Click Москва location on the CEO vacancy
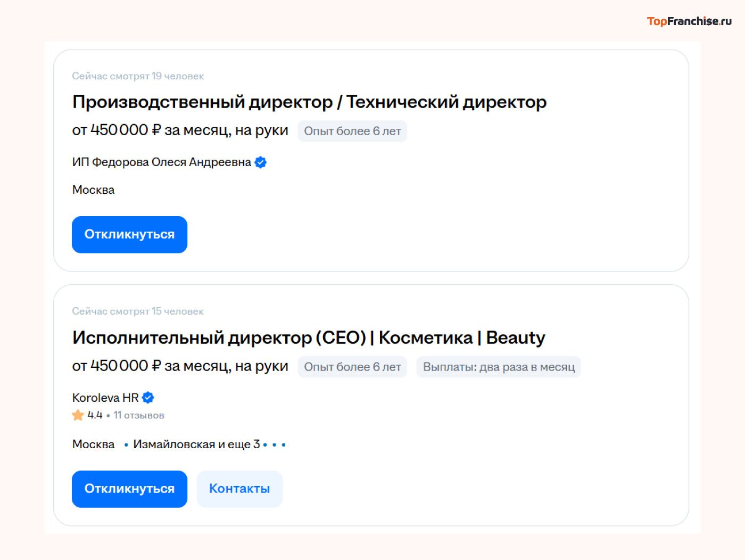 click(93, 444)
